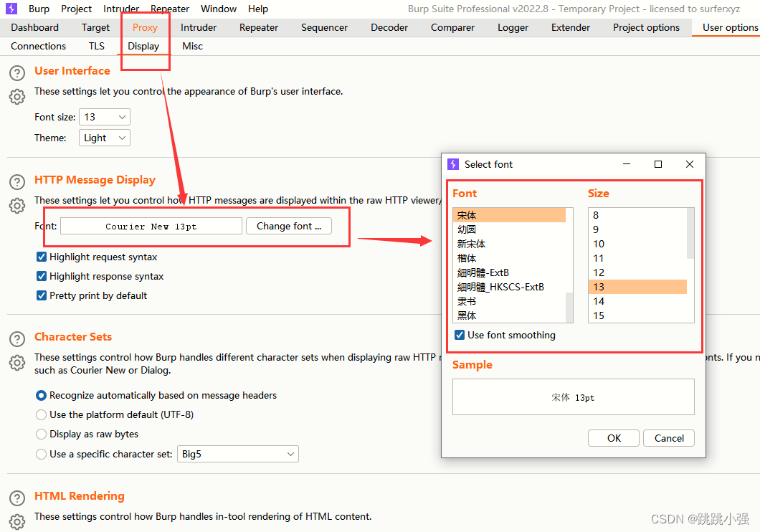Switch to the Dashboard tab
Screen dimensions: 760x532
(35, 28)
